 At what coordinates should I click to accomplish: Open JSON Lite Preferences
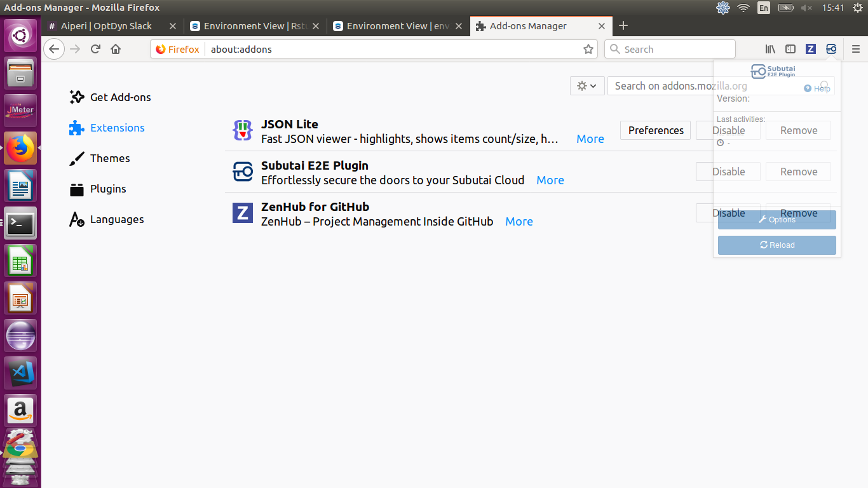[x=656, y=130]
